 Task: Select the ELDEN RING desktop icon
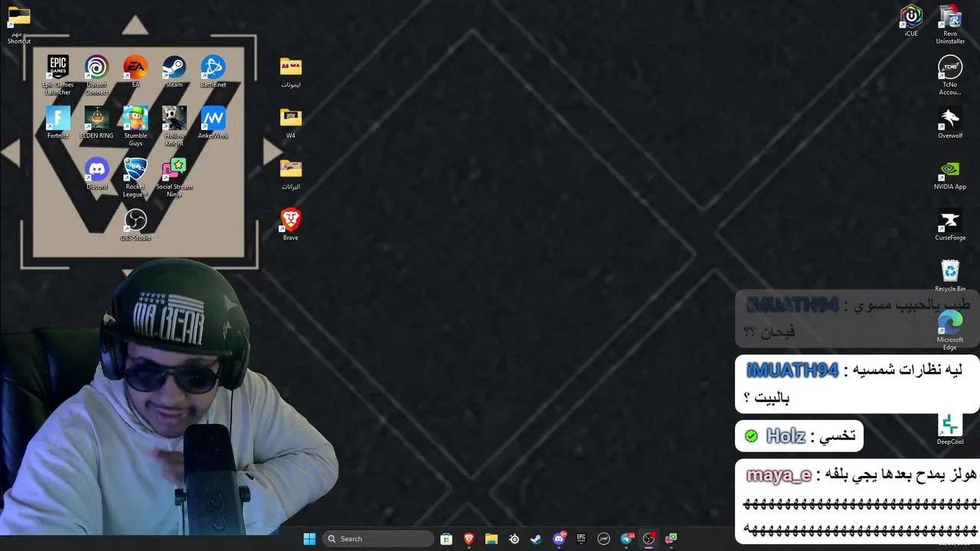(x=96, y=122)
